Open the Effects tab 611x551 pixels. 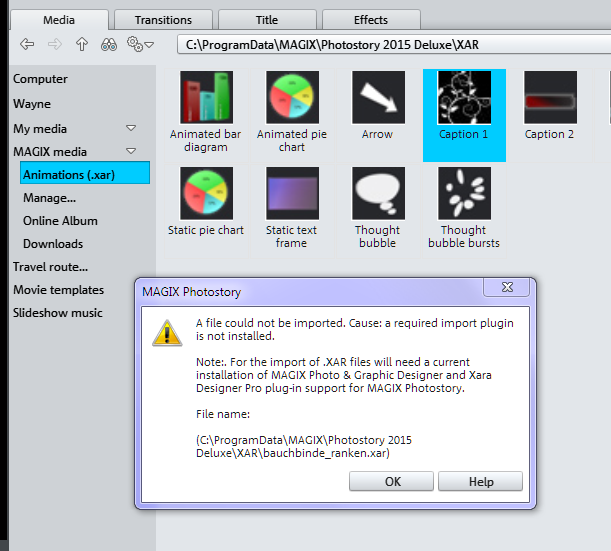tap(371, 19)
